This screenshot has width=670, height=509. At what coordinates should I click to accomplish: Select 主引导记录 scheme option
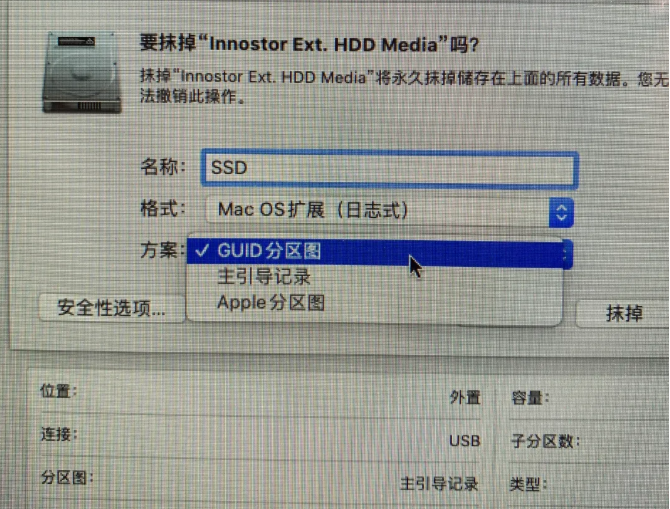[x=264, y=277]
